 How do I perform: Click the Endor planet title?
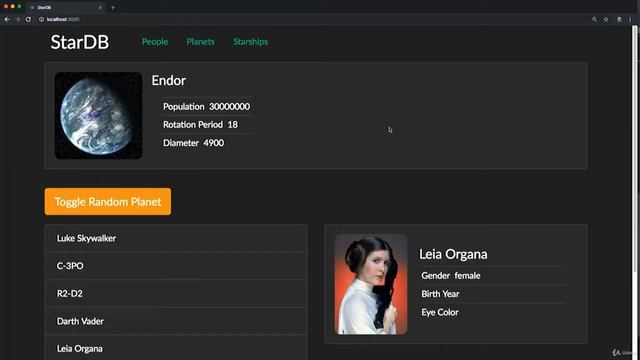[169, 80]
